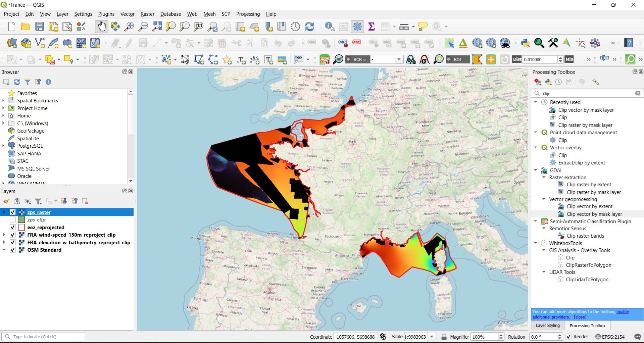This screenshot has width=644, height=343.
Task: Refresh the map canvas
Action: (x=309, y=27)
